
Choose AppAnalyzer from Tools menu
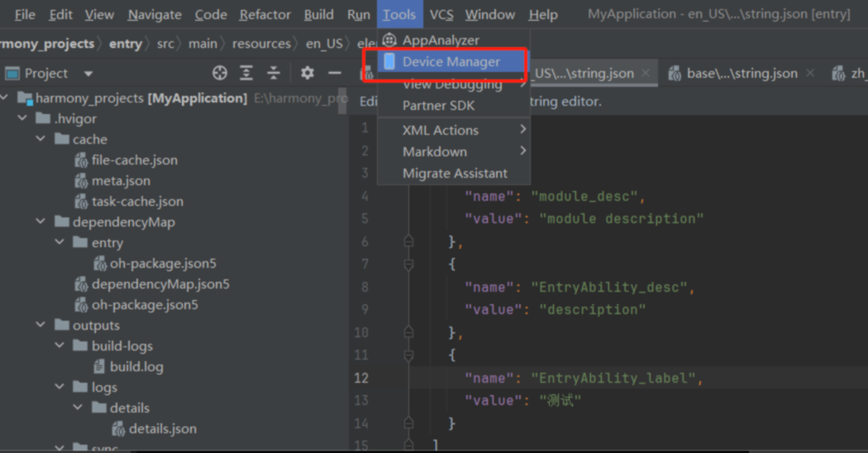click(453, 40)
